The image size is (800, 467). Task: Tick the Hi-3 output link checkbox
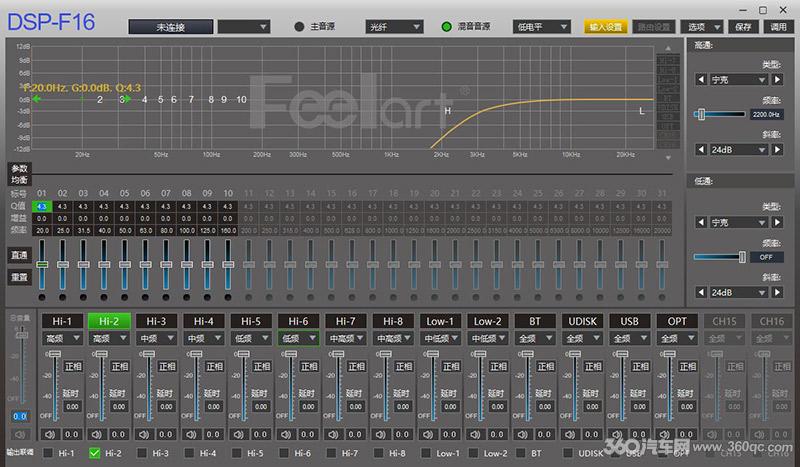142,453
